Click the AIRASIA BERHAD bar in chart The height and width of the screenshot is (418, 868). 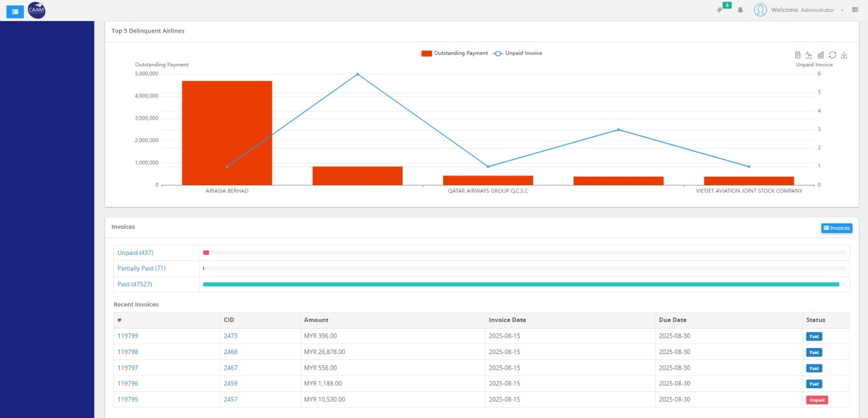227,133
